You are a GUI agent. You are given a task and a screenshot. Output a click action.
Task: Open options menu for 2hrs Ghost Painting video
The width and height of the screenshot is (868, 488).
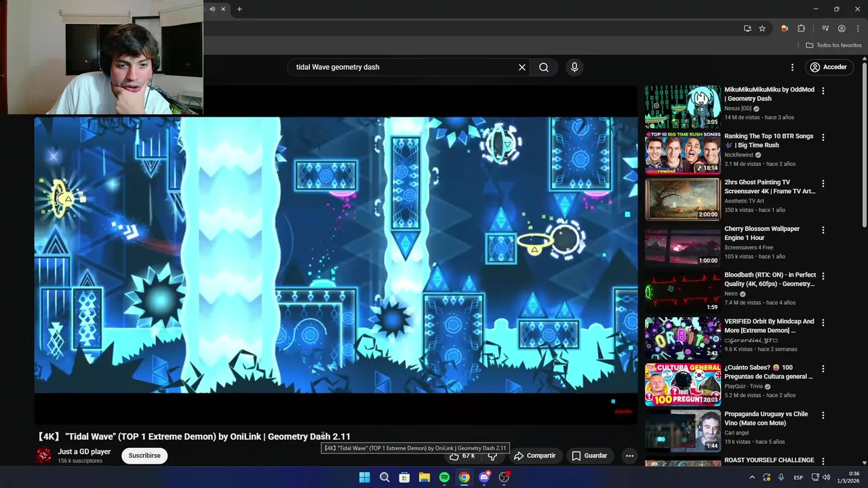pos(823,184)
